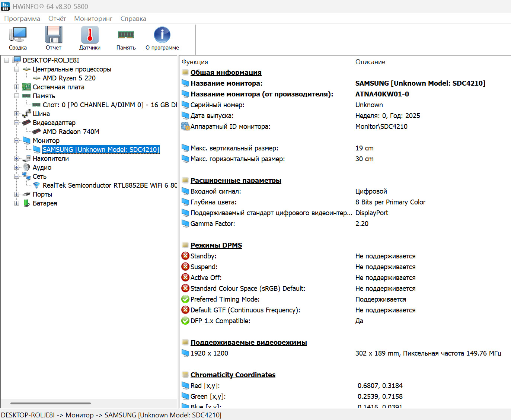Open the Программа menu
511x420 pixels.
tap(22, 19)
